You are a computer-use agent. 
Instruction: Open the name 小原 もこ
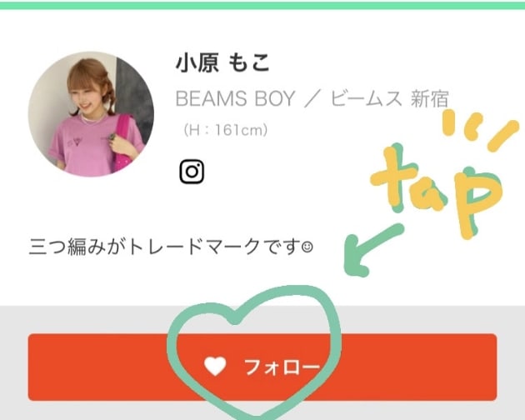pyautogui.click(x=222, y=63)
